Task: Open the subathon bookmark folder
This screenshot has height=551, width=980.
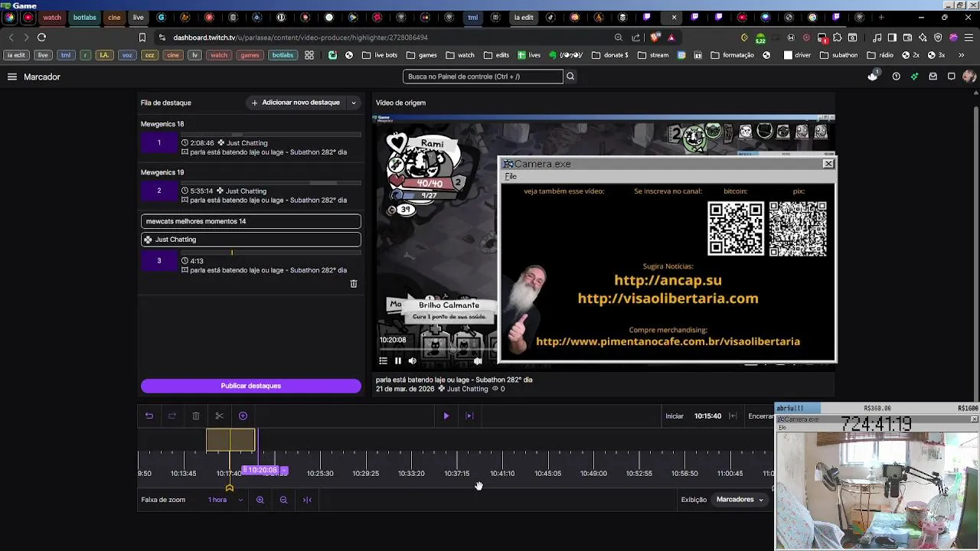Action: 839,55
